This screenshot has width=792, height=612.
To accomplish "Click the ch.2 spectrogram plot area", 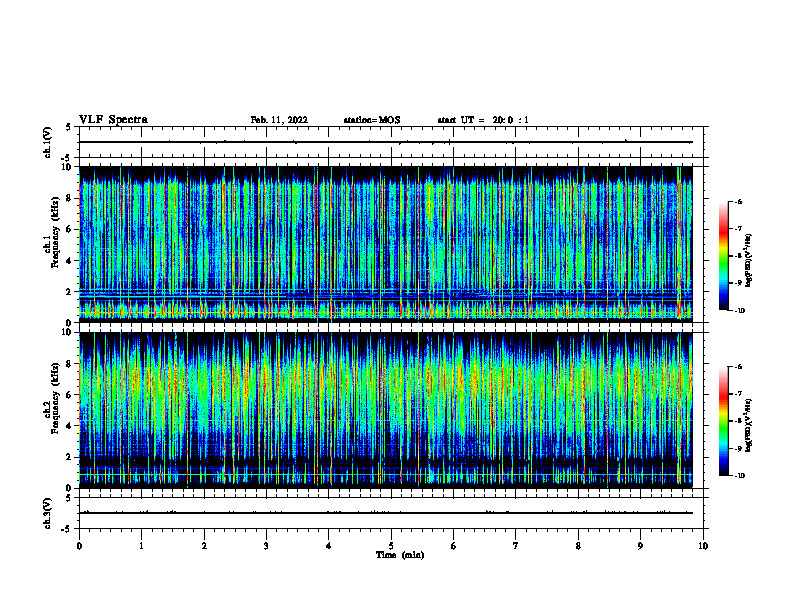I will (386, 410).
